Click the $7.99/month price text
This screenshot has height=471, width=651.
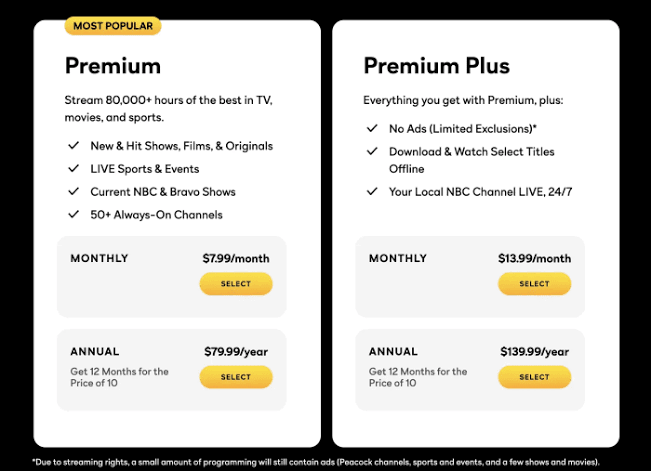236,258
